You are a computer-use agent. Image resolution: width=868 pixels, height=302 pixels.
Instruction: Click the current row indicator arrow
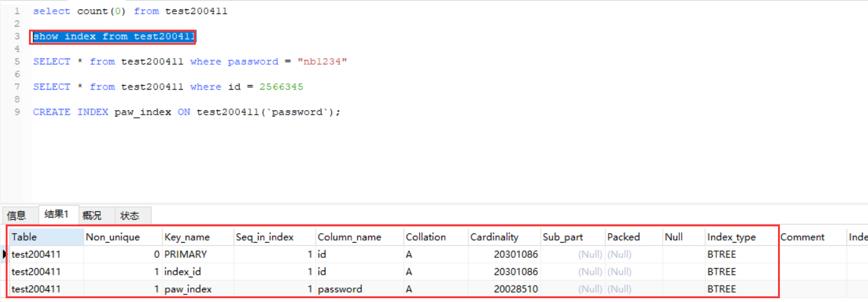[4, 254]
